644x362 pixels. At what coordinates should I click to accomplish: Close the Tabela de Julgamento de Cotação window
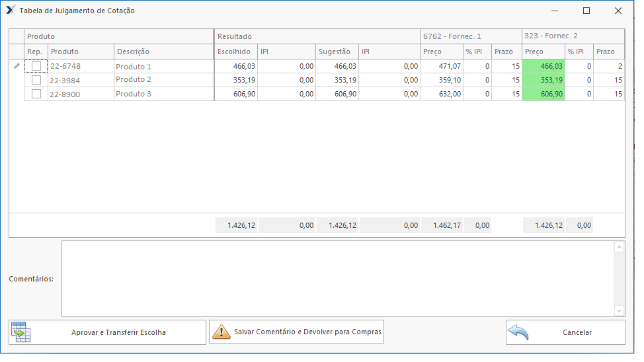[x=618, y=11]
